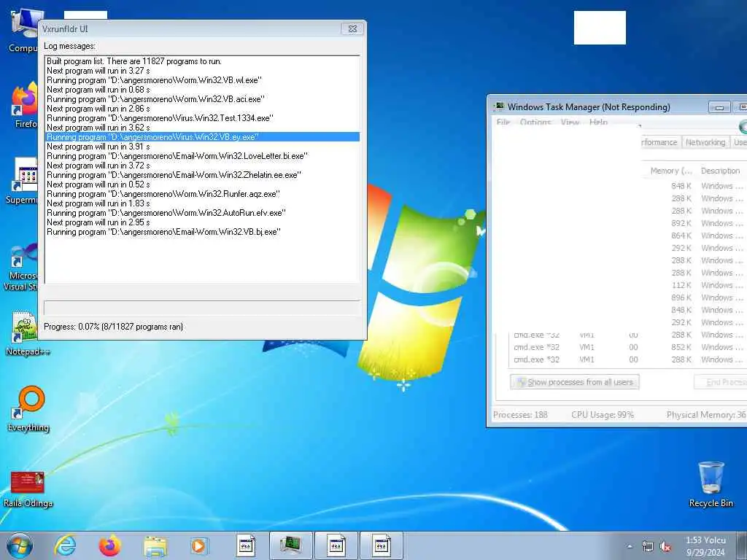Click the Progress 0.07% status text

click(113, 327)
